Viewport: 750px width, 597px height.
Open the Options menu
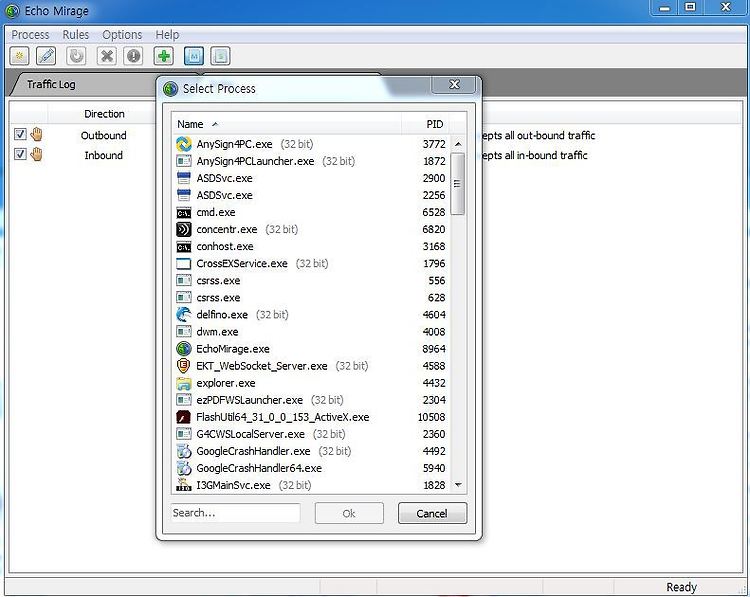point(122,35)
